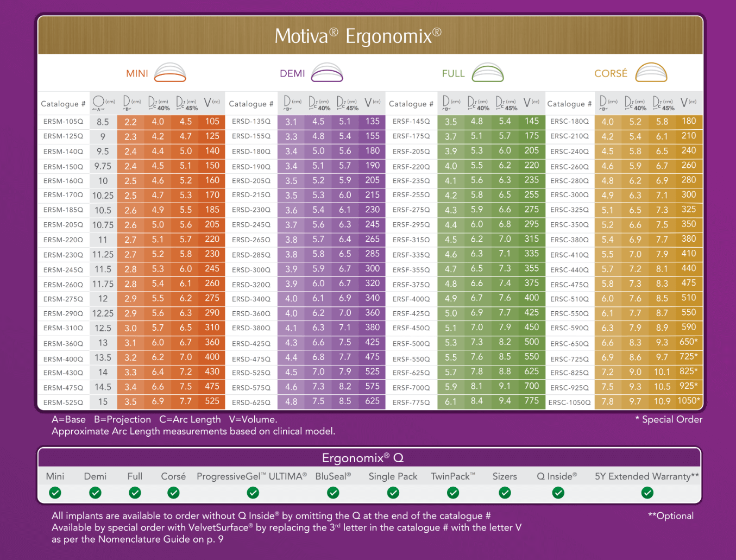The height and width of the screenshot is (560, 736).
Task: Select catalogue number ERSD-625Q
Action: coord(251,402)
